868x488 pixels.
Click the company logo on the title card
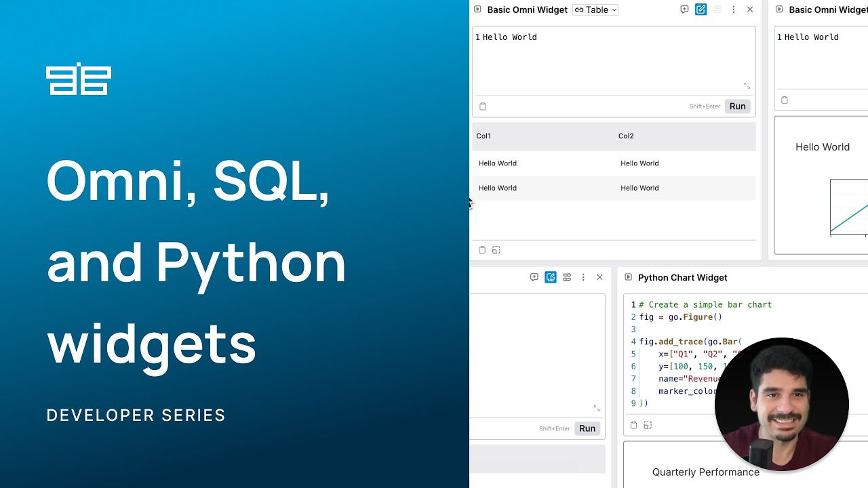pos(78,79)
